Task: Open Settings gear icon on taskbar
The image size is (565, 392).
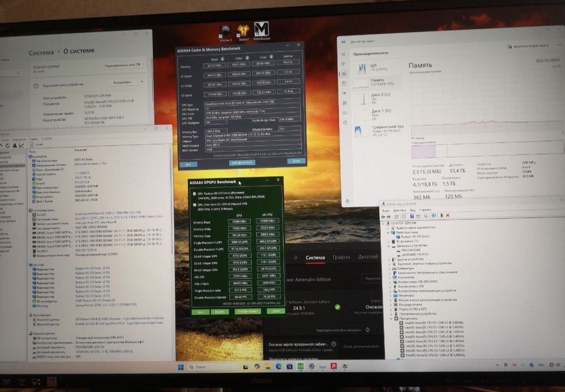Action: tap(311, 366)
